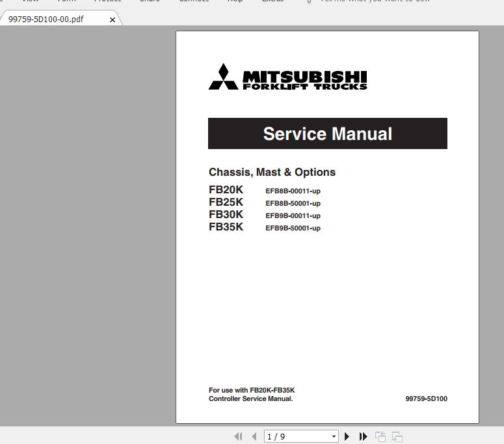The image size is (504, 444).
Task: Click document number 99759-5D100 at page bottom
Action: click(x=426, y=398)
